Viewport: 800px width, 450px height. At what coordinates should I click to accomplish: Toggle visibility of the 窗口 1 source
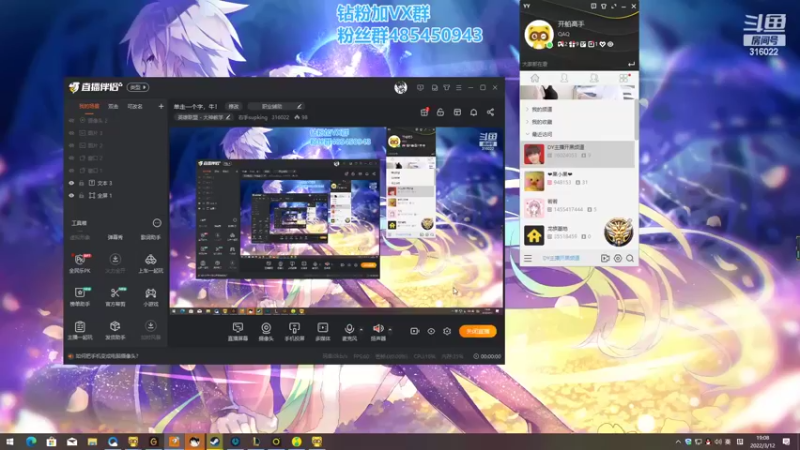[71, 170]
